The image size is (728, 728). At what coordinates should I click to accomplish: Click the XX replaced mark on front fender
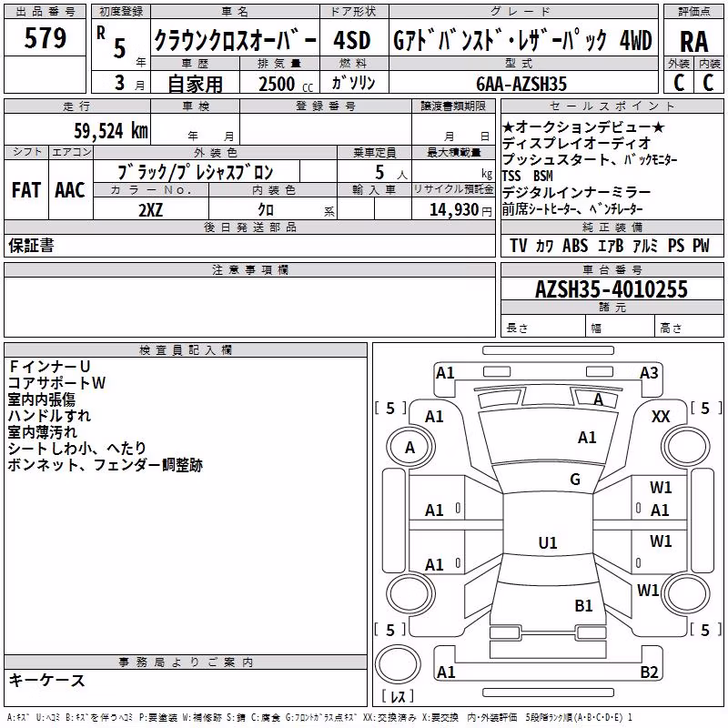pyautogui.click(x=661, y=417)
